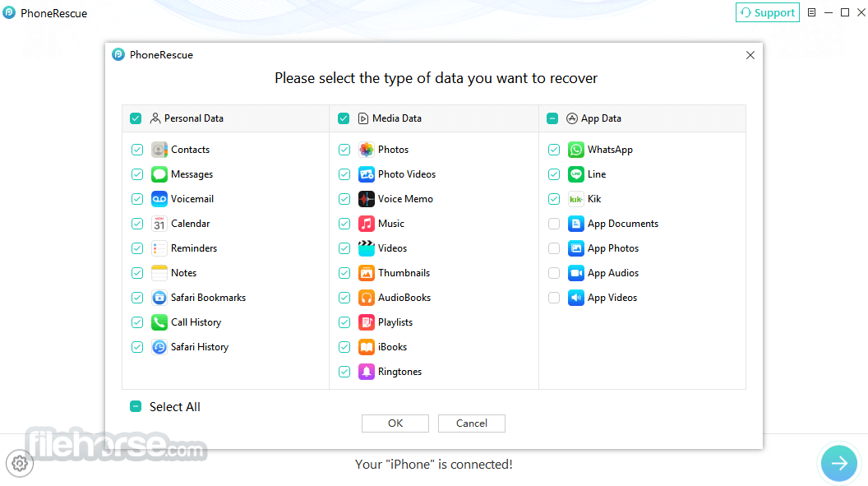Click the Voice Memo waveform icon
The width and height of the screenshot is (868, 486).
click(367, 199)
